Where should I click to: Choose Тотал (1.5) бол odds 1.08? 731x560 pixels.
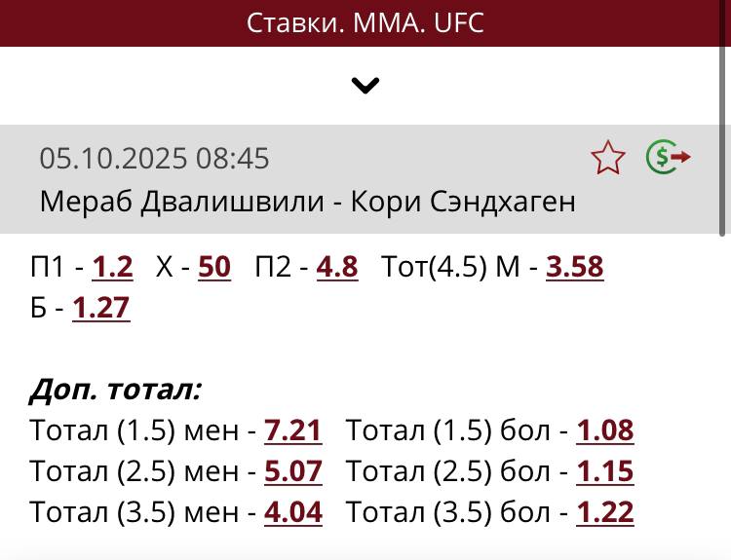(x=604, y=429)
